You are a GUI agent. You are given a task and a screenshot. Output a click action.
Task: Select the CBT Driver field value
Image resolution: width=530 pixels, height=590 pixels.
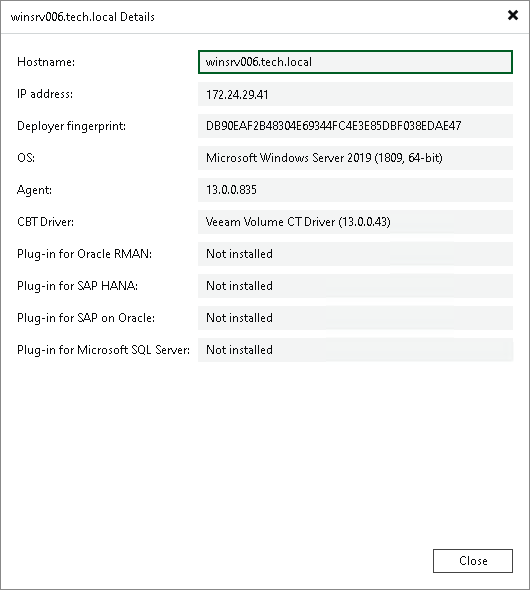pos(355,222)
